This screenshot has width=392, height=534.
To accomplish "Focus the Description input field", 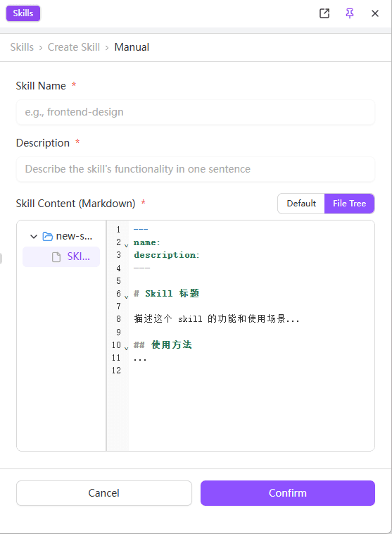I will tap(196, 169).
